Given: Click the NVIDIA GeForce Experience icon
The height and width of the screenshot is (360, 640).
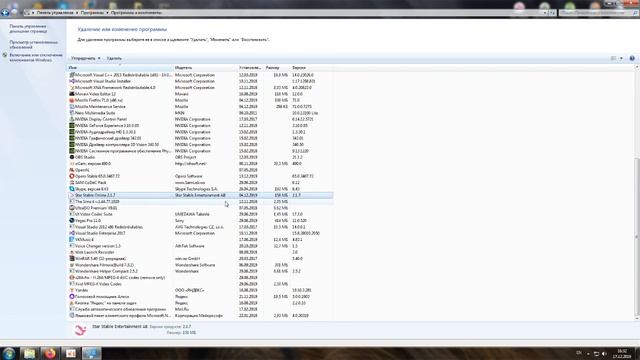Looking at the screenshot, I should (72, 125).
